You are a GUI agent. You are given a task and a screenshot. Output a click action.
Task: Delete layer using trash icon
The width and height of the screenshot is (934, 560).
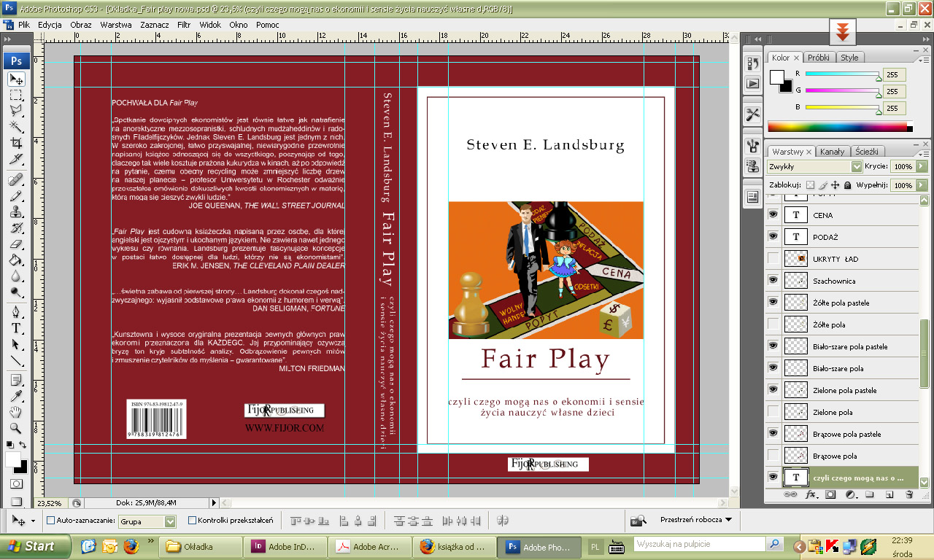tap(909, 494)
